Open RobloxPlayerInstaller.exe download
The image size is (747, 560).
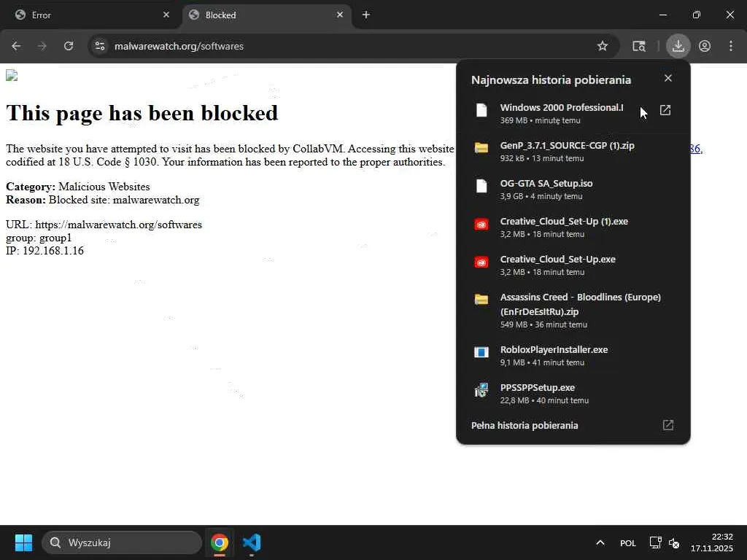(573, 355)
